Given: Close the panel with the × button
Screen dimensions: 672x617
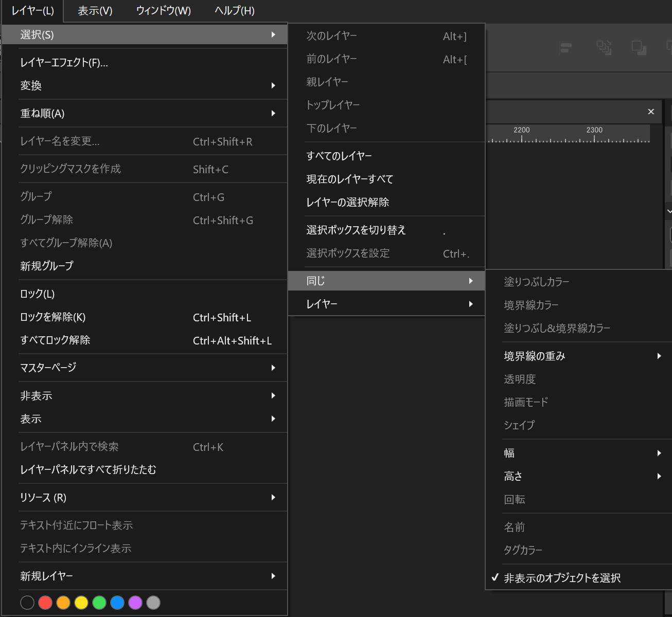Looking at the screenshot, I should [x=651, y=112].
